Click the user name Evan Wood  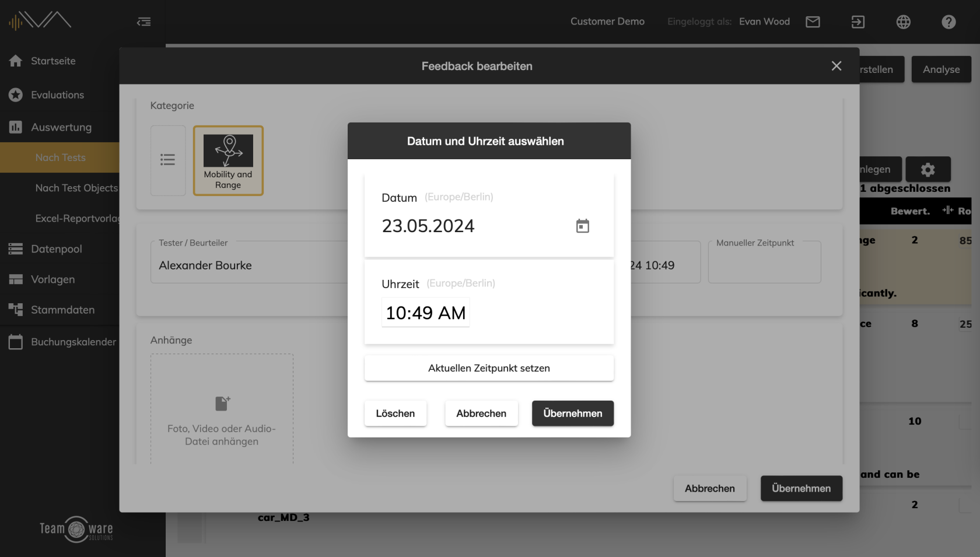click(x=764, y=22)
